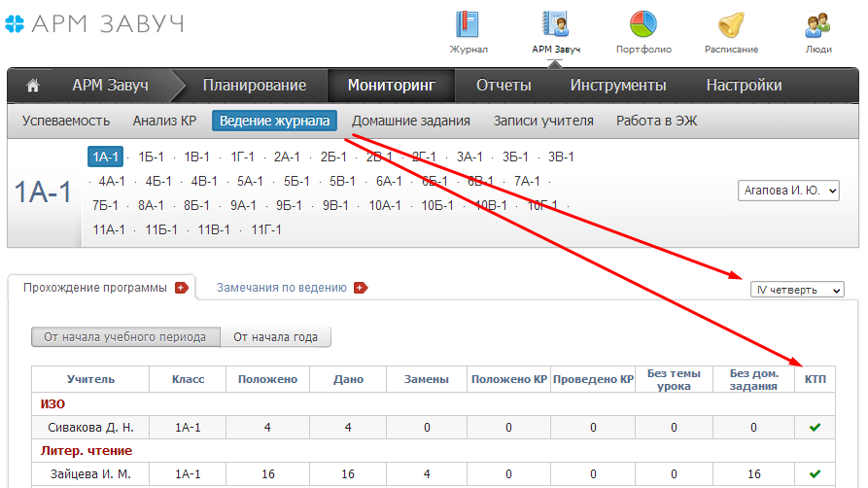Select class 11В-1
The width and height of the screenshot is (868, 488).
tap(214, 229)
